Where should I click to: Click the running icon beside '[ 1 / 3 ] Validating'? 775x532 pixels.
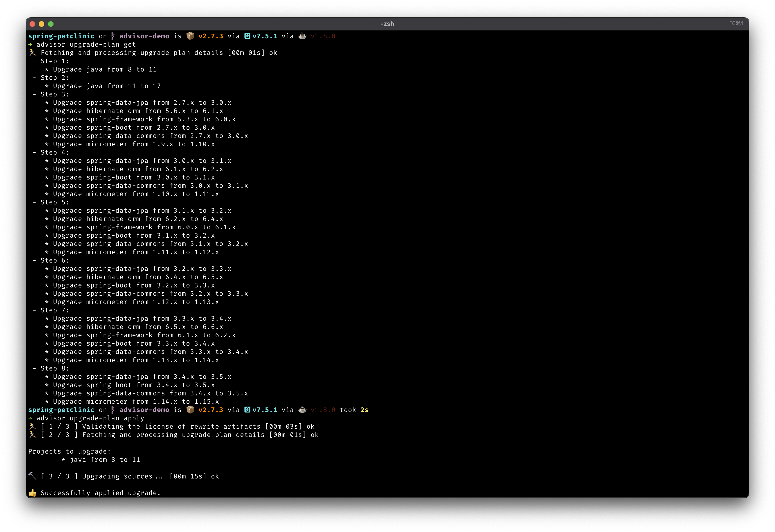point(32,426)
